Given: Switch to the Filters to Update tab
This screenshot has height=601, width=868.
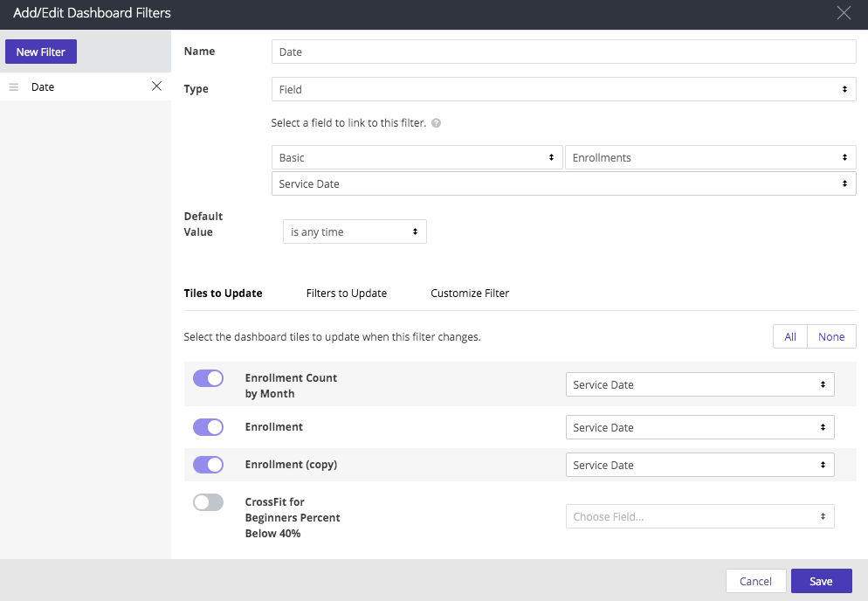Looking at the screenshot, I should (x=346, y=294).
